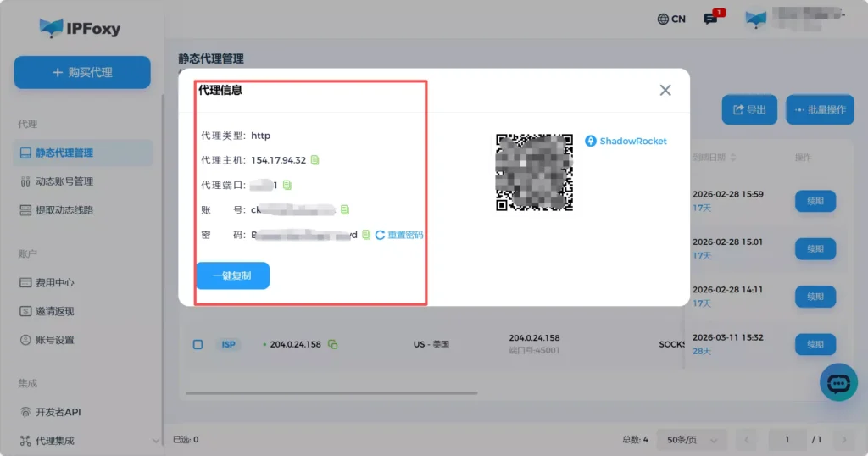Copy the account username icon

345,209
